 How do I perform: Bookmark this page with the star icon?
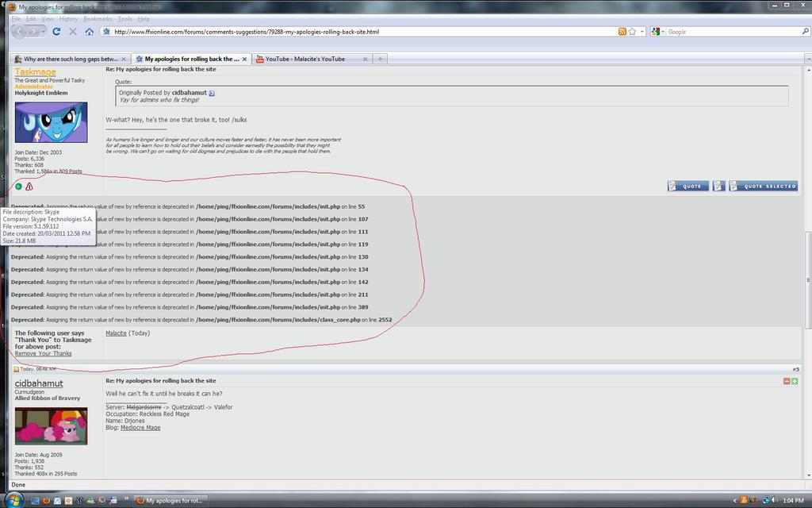pyautogui.click(x=632, y=32)
